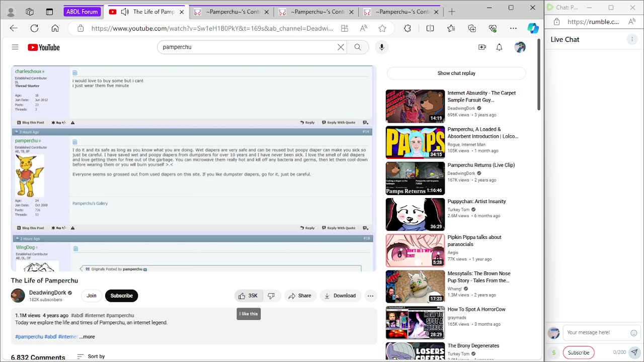Screen dimensions: 644x362
Task: Go back with the browser back arrow
Action: (x=14, y=29)
